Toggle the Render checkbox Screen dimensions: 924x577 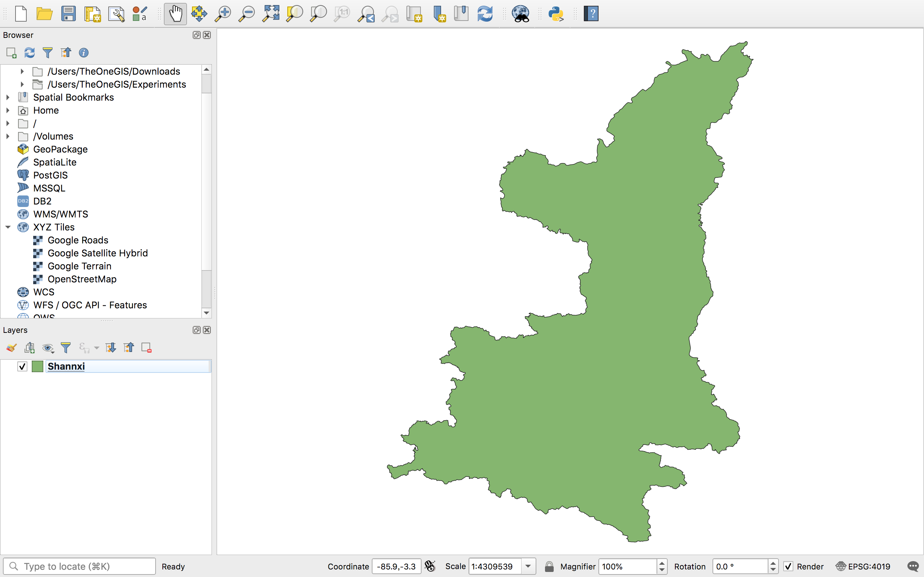pos(788,566)
